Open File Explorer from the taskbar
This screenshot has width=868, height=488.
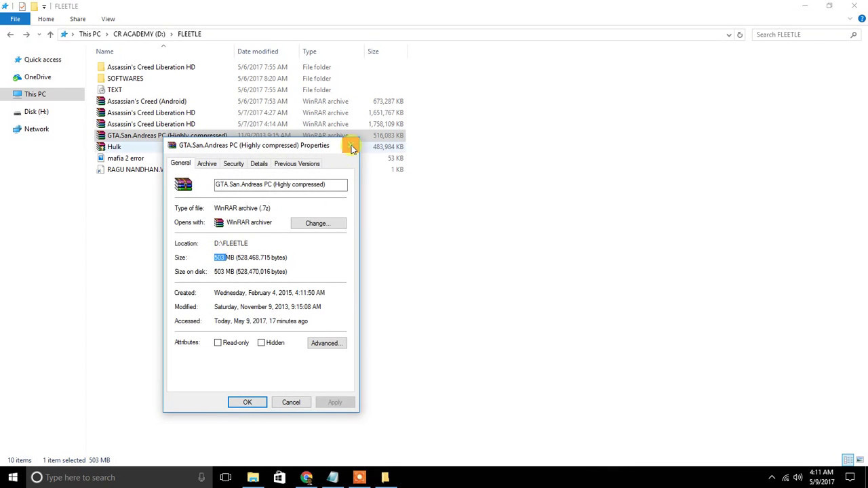(253, 477)
